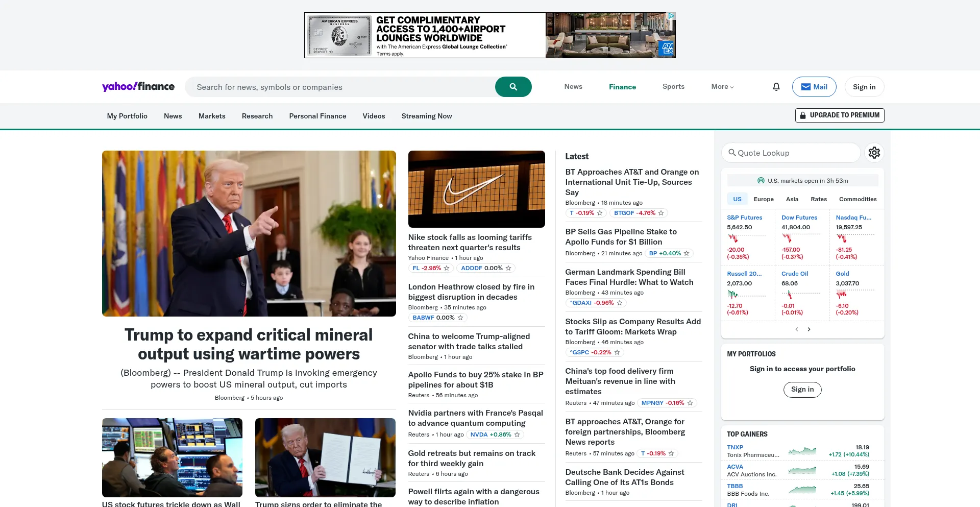The image size is (980, 507).
Task: Open Streaming Now section
Action: [427, 116]
